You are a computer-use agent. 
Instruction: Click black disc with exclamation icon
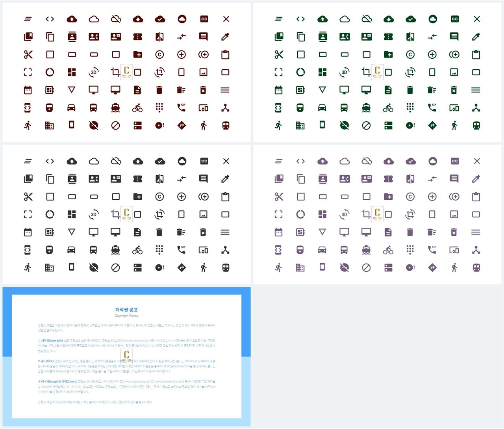(159, 267)
